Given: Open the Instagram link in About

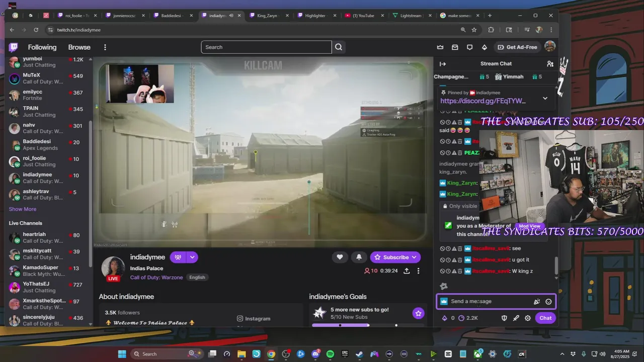Looking at the screenshot, I should point(254,319).
